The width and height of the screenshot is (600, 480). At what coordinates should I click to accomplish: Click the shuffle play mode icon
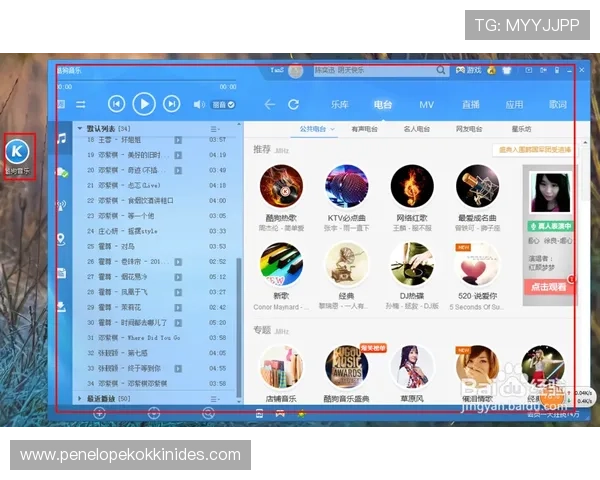point(81,104)
